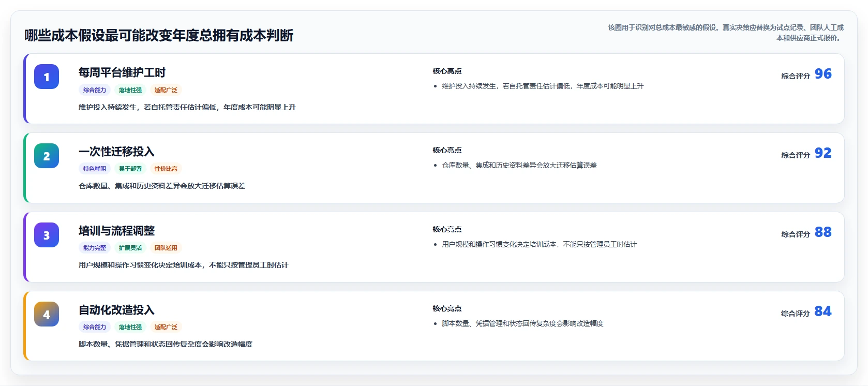The image size is (868, 386).
Task: Click 适配广泛 tag under 每周平台维护工时
Action: click(166, 90)
